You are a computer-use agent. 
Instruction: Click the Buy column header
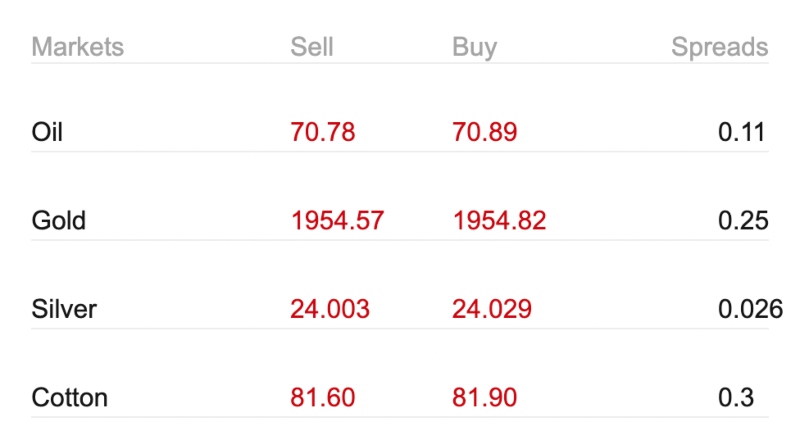(474, 48)
